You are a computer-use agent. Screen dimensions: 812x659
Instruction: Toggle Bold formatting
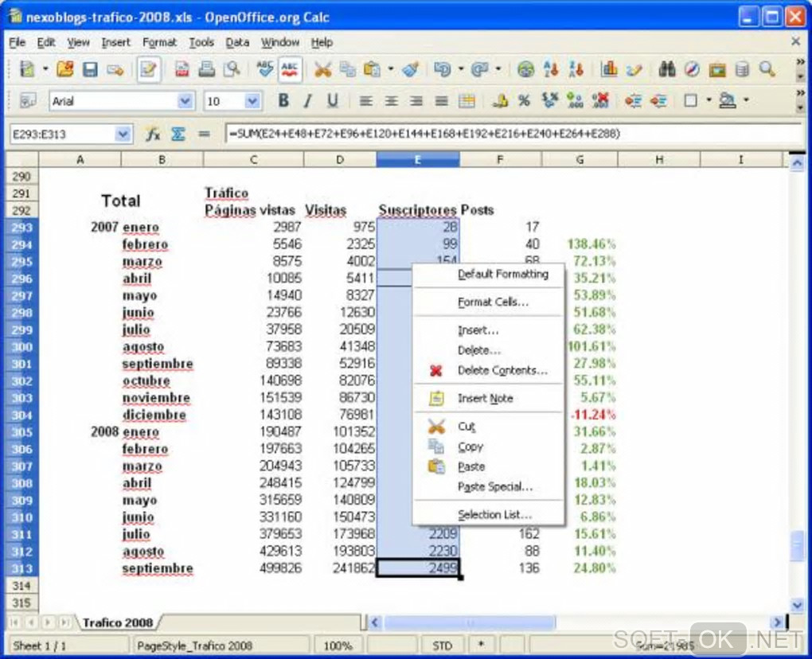coord(283,100)
